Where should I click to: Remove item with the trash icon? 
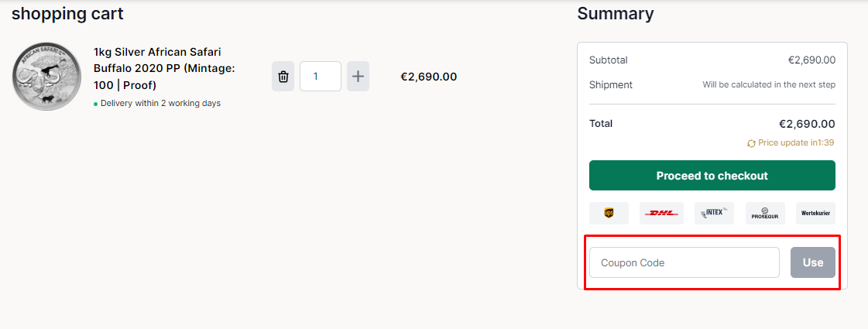pos(283,77)
